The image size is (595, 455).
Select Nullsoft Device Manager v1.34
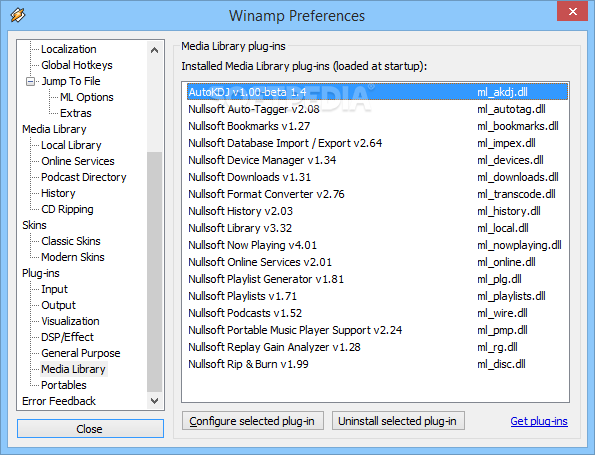378,160
